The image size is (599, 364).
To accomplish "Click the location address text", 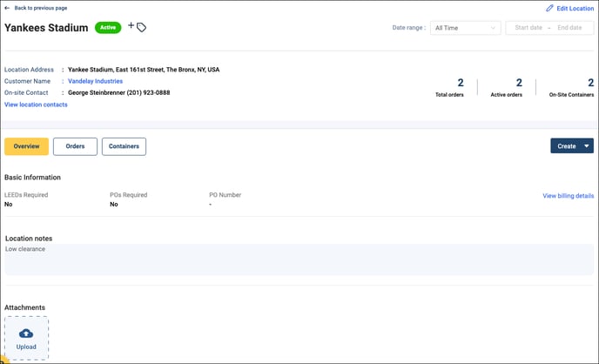I will point(144,70).
